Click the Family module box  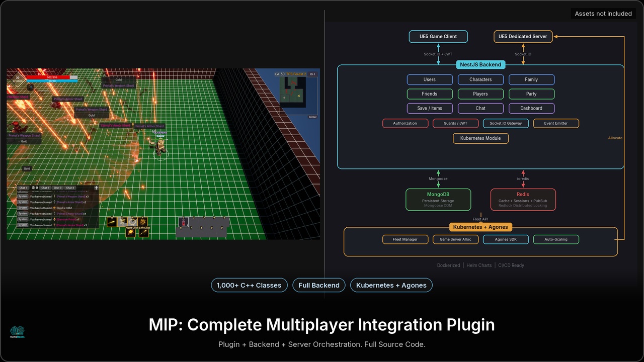pos(531,79)
